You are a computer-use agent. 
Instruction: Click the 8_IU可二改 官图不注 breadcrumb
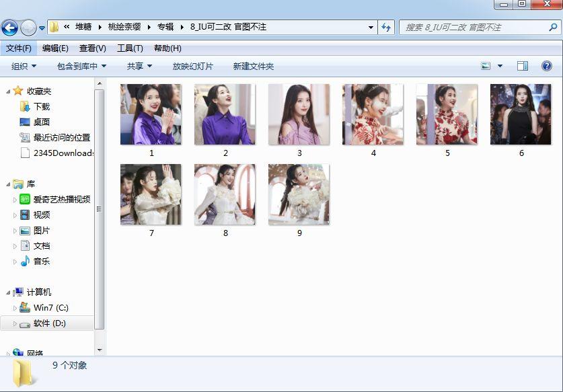click(228, 27)
